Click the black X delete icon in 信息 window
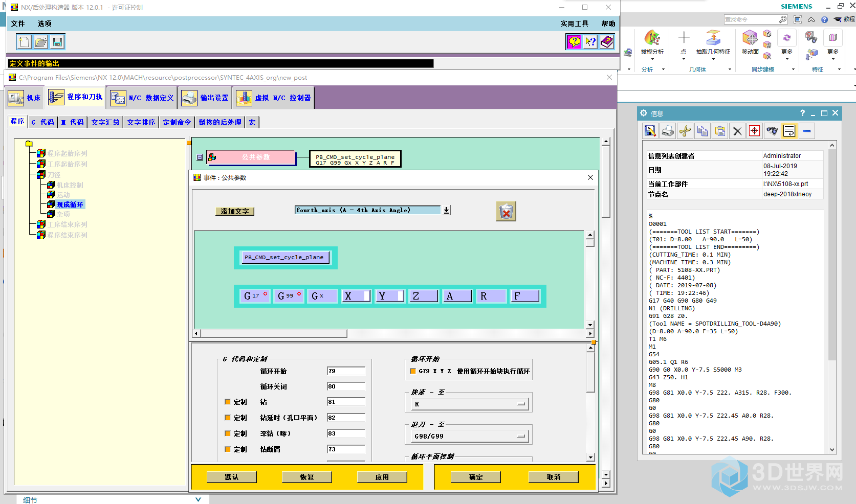This screenshot has height=504, width=856. pyautogui.click(x=737, y=131)
